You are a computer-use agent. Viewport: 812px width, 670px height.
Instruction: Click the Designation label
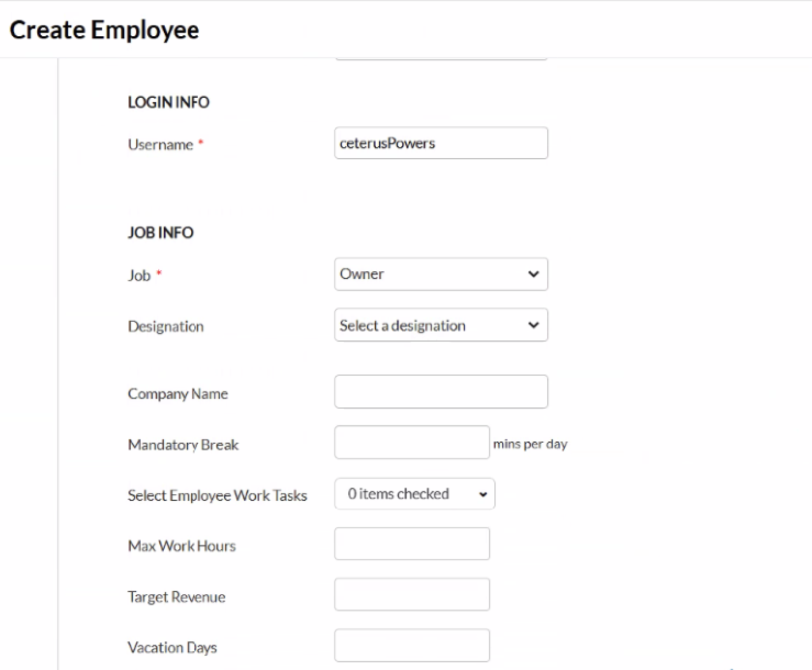[x=166, y=326]
